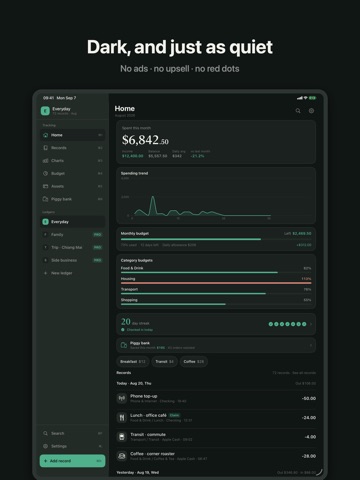Open the gear icon in Home header
This screenshot has width=360, height=480.
point(311,111)
